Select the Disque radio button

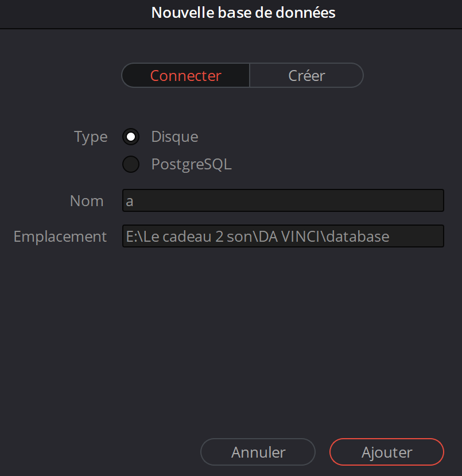point(131,137)
